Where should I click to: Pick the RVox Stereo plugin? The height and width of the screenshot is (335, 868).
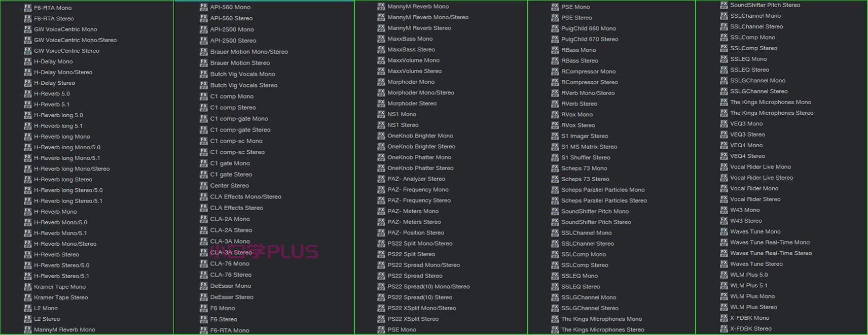coord(578,125)
